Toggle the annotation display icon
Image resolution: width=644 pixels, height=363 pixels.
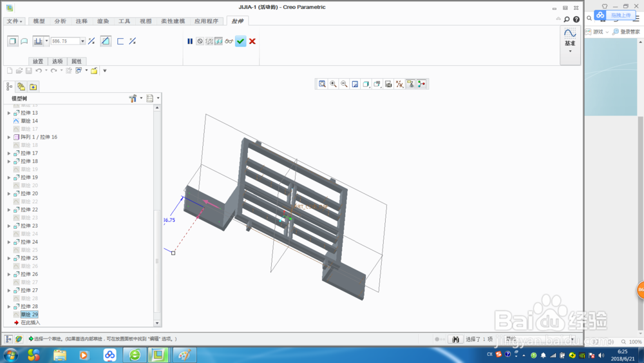click(x=410, y=84)
